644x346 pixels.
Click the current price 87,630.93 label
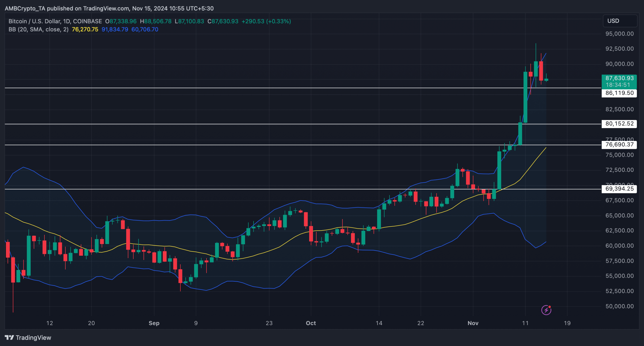click(619, 78)
